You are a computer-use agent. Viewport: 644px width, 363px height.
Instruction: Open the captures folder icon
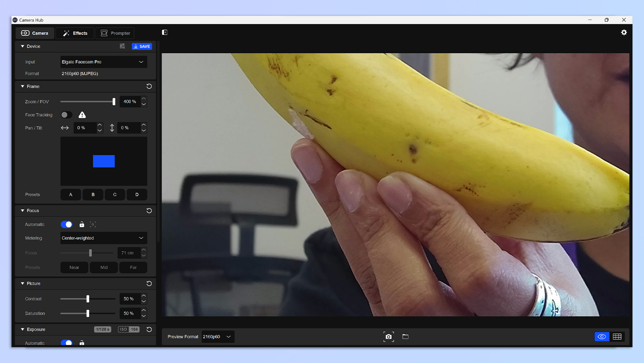pos(406,337)
